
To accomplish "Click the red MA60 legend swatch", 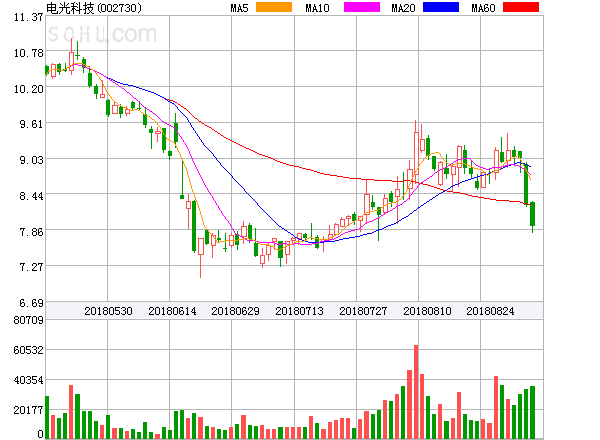I will click(x=521, y=7).
